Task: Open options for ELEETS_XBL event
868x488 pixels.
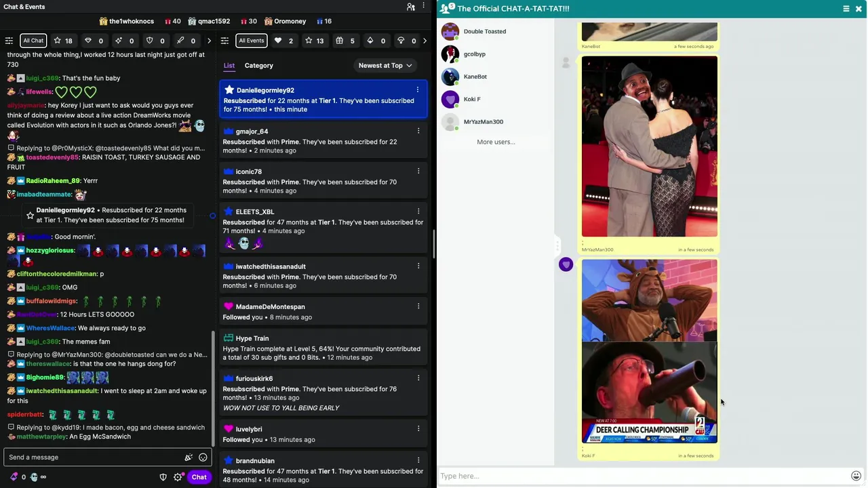Action: point(418,211)
